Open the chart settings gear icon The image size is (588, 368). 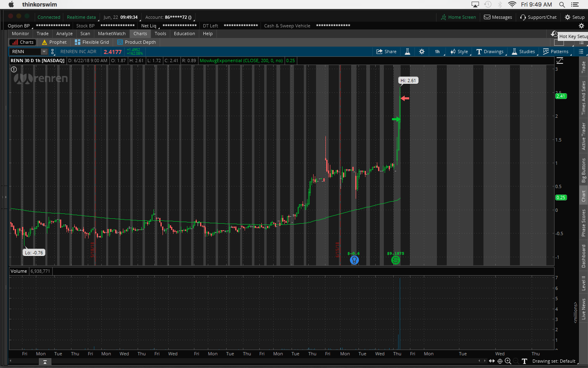(422, 52)
